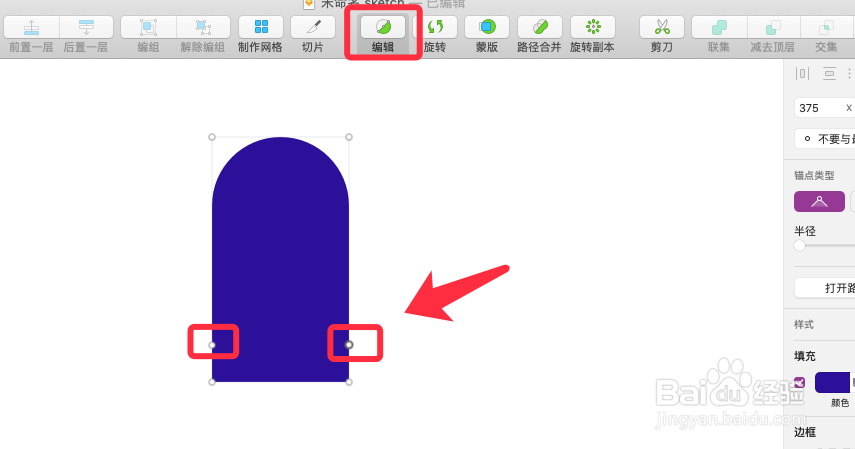
Task: Open the 制作网格 make grid tool
Action: [x=261, y=27]
